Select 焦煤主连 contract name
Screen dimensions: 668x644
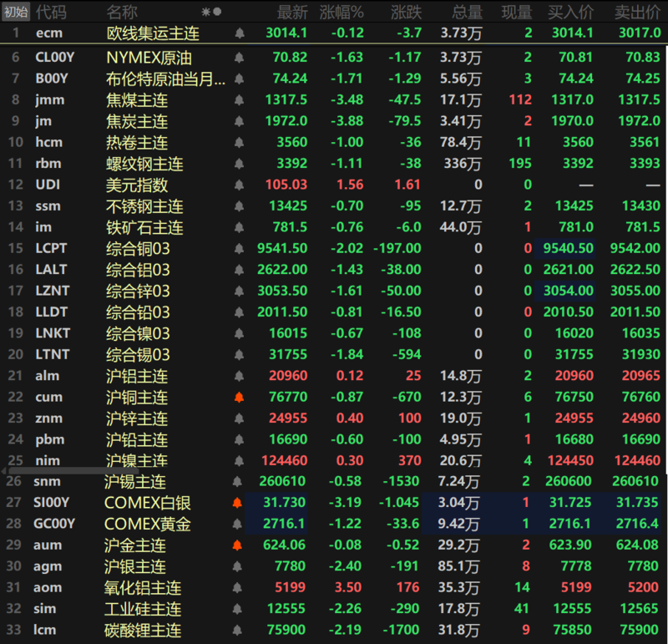137,100
